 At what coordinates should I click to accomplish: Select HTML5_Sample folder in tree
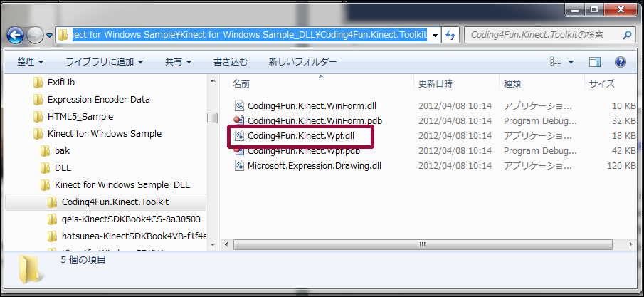[80, 116]
